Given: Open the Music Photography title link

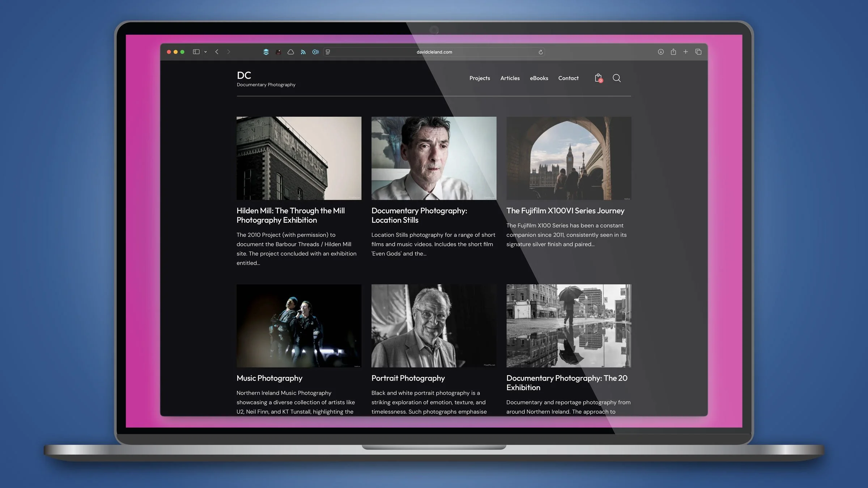Looking at the screenshot, I should [269, 378].
